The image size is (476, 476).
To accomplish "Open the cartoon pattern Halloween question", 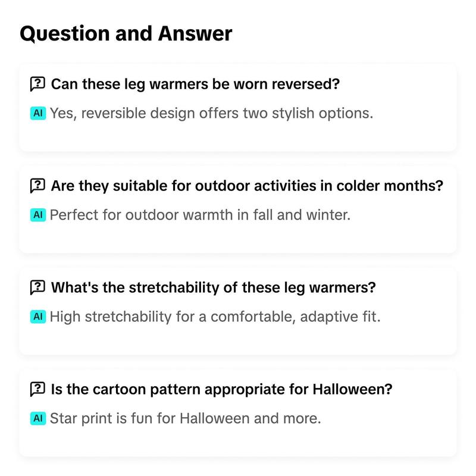I will (221, 389).
